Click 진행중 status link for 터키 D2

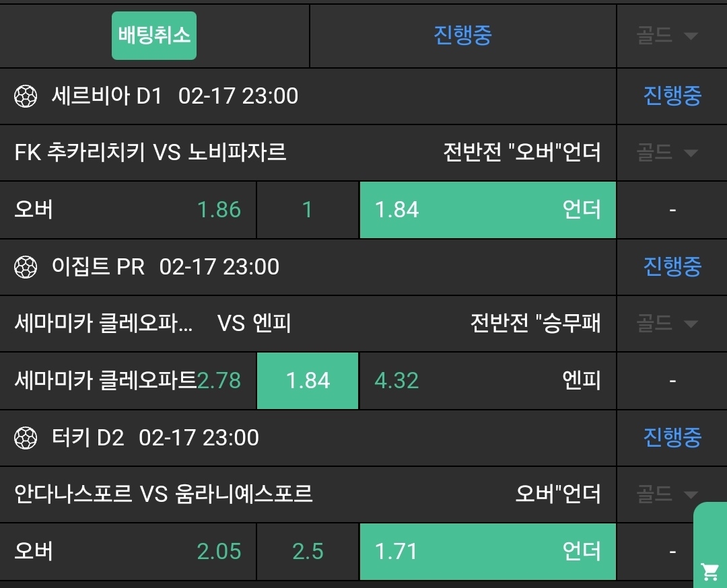tap(672, 438)
